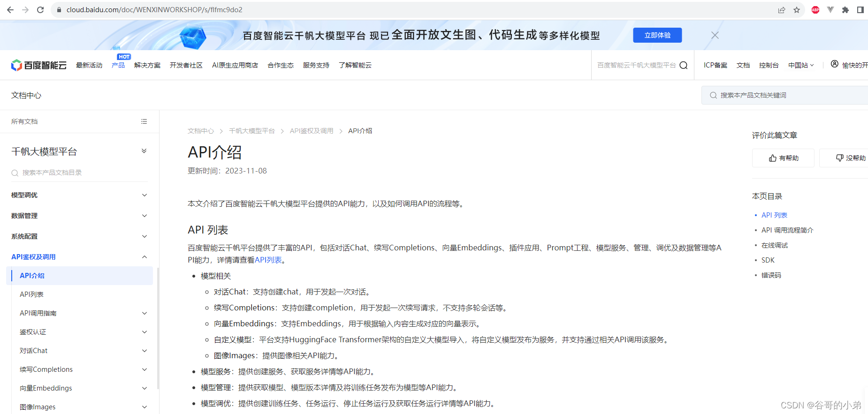The image size is (868, 414).
Task: Open the 控制台 console link
Action: point(769,65)
